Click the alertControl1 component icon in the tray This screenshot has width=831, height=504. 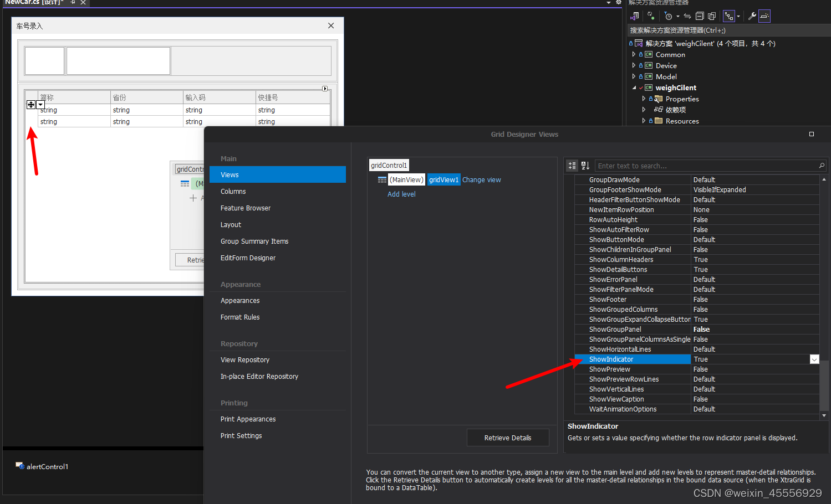point(19,466)
